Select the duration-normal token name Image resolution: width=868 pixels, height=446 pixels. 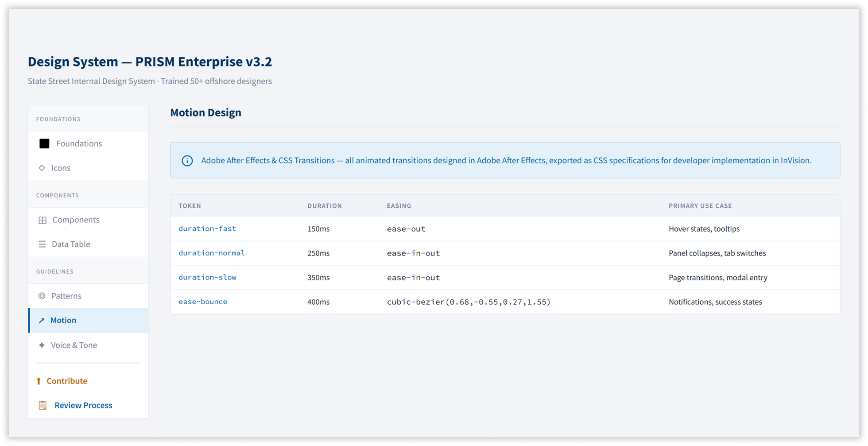pyautogui.click(x=212, y=253)
